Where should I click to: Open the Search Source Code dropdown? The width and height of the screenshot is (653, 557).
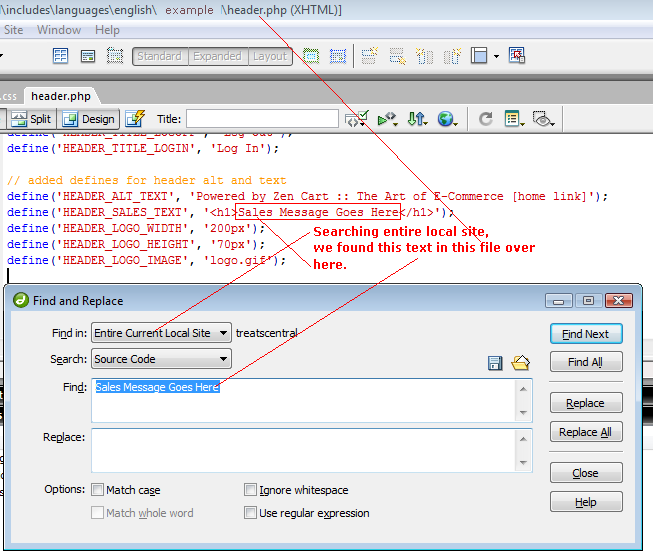[x=161, y=359]
